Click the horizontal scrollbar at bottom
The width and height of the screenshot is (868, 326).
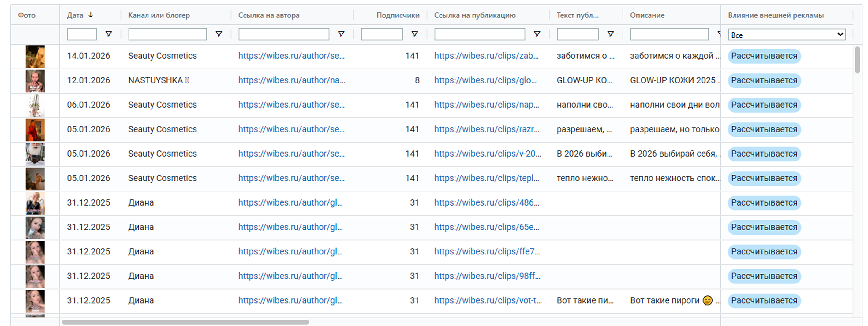[x=185, y=322]
